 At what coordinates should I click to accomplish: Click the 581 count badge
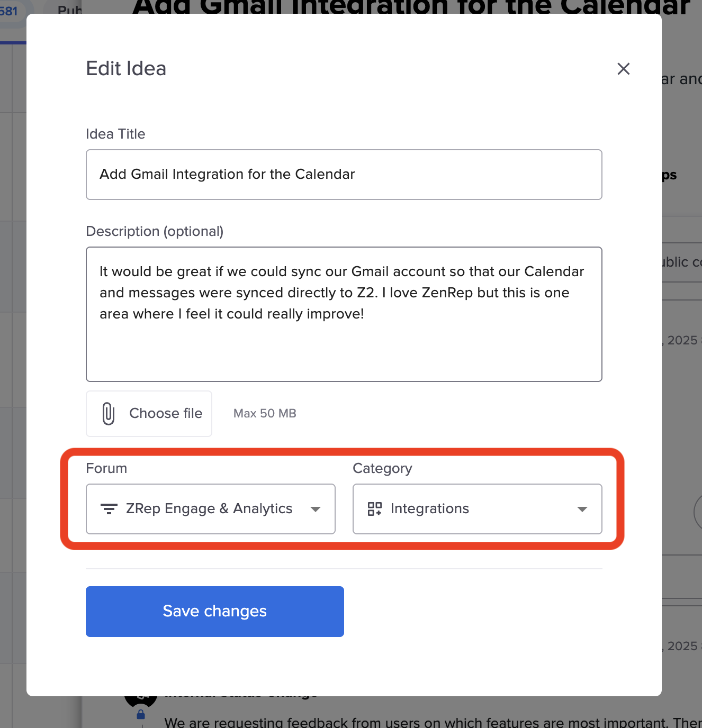9,11
